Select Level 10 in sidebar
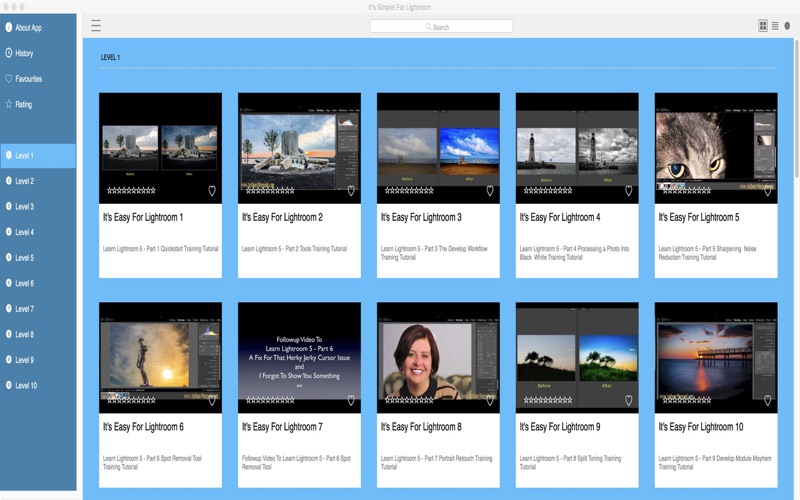Screen dimensions: 800x500 click(x=38, y=385)
